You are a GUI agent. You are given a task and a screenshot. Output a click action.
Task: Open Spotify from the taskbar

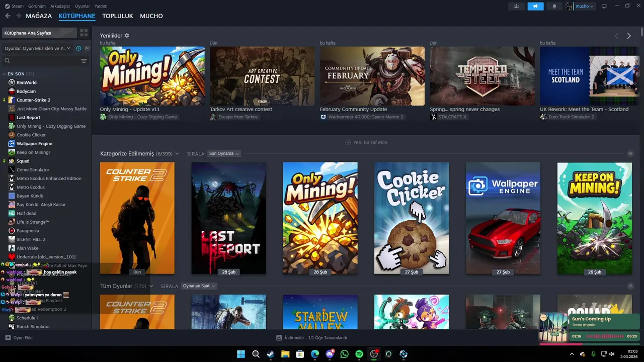[359, 354]
